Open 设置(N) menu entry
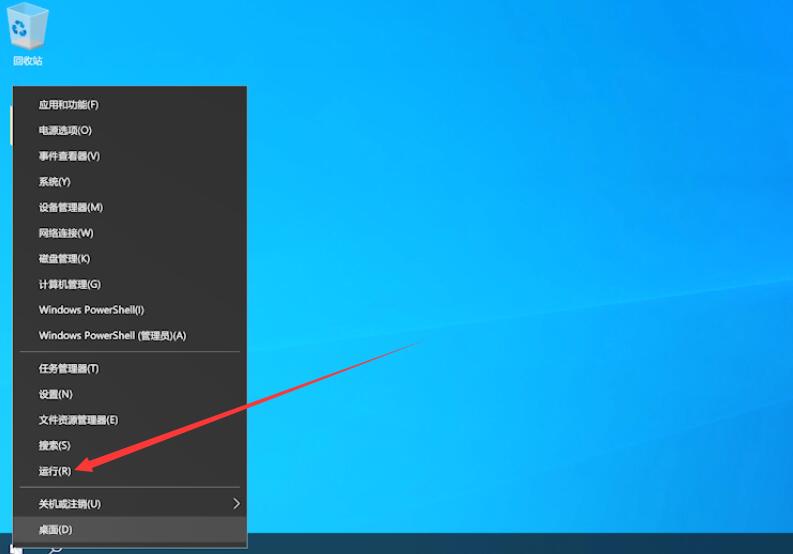 click(130, 394)
